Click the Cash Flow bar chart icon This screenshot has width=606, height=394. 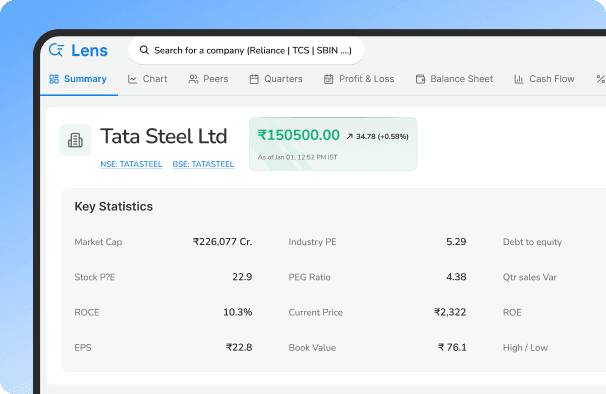(x=519, y=79)
